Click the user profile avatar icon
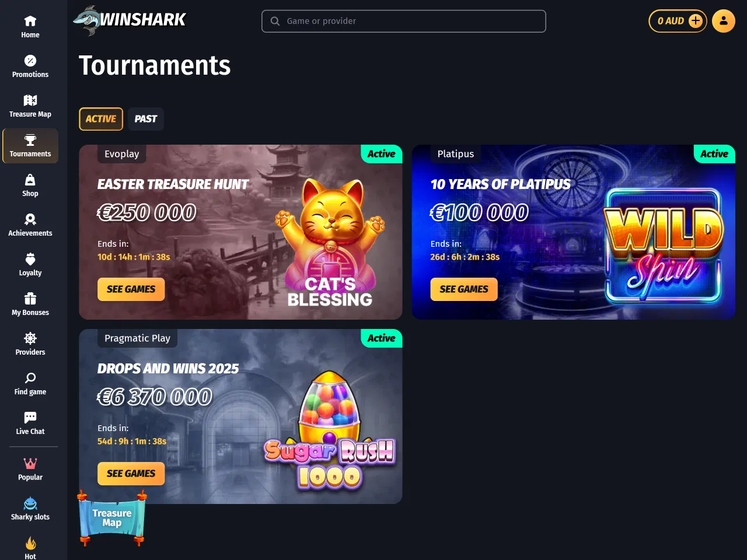This screenshot has width=747, height=560. 724,21
